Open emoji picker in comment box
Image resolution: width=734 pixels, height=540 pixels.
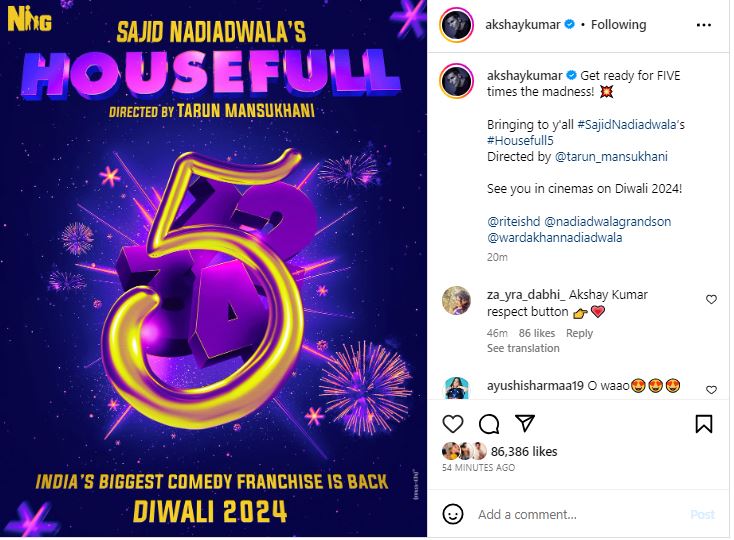click(453, 514)
